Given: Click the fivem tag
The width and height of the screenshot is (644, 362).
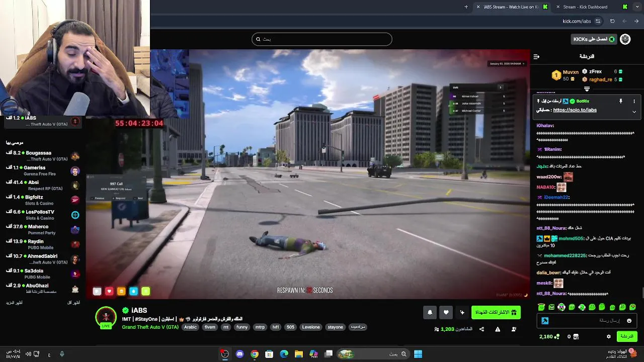Looking at the screenshot, I should tap(210, 327).
